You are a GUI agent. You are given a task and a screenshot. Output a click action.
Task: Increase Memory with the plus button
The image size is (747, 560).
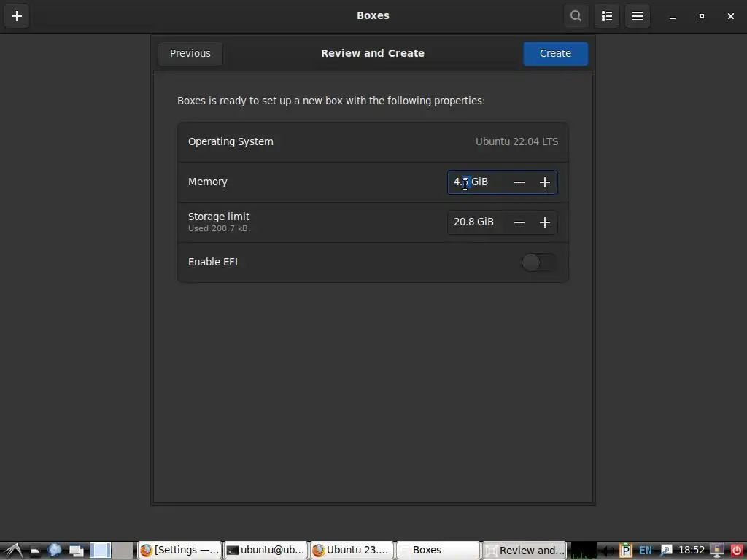pos(544,182)
